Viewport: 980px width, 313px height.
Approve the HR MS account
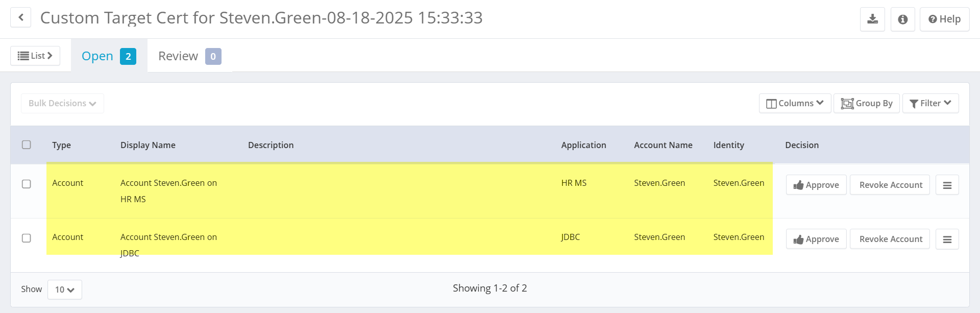pyautogui.click(x=816, y=185)
